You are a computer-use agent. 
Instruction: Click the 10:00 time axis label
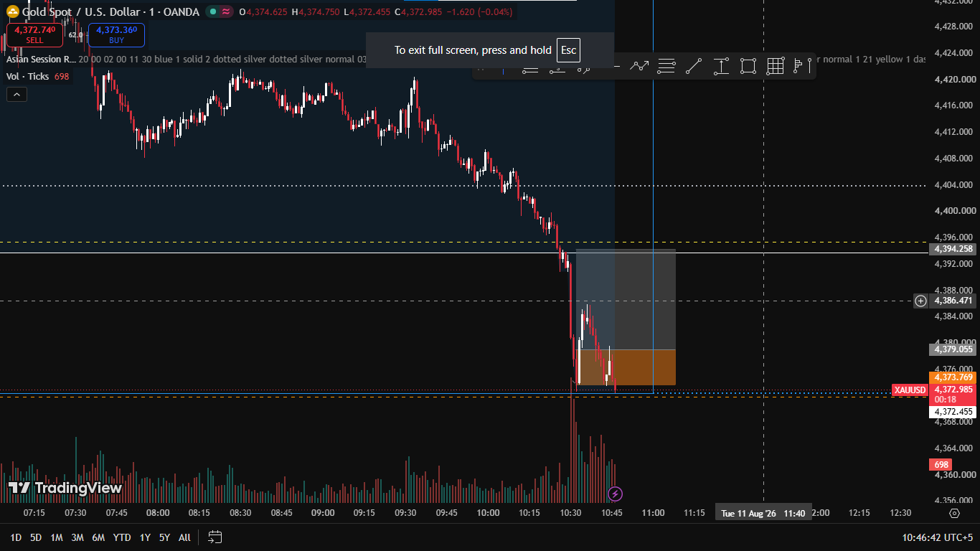point(488,513)
